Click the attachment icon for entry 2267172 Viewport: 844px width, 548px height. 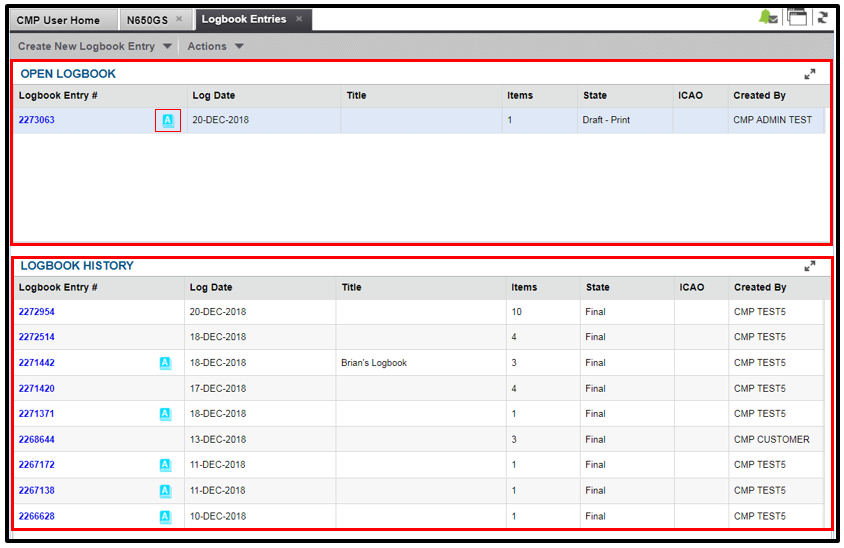click(x=165, y=465)
